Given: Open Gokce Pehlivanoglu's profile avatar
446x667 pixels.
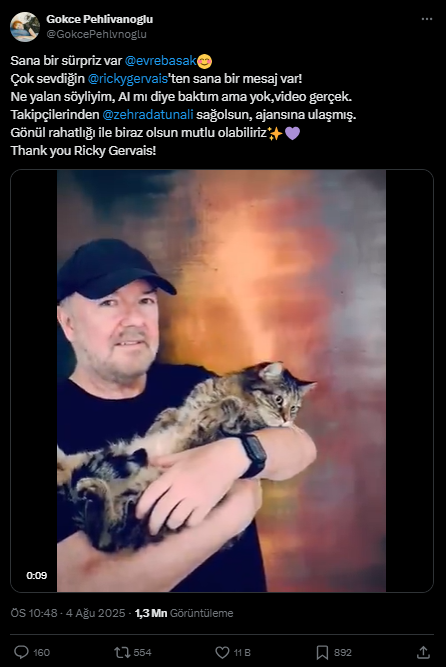Looking at the screenshot, I should [x=25, y=27].
